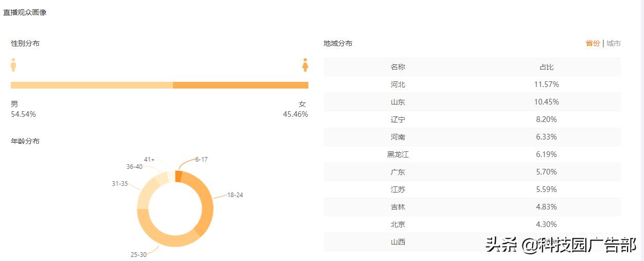Switch to 城市 city tab
This screenshot has width=644, height=261.
click(x=614, y=43)
